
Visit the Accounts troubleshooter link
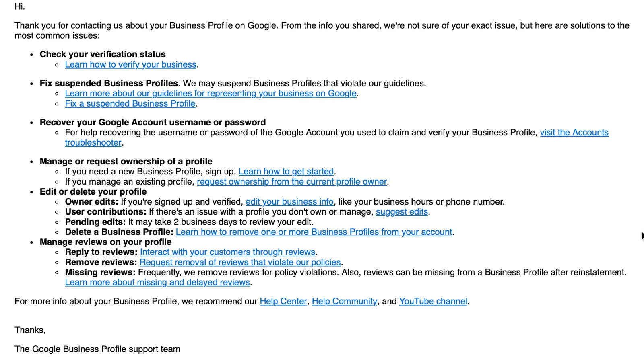click(x=574, y=133)
